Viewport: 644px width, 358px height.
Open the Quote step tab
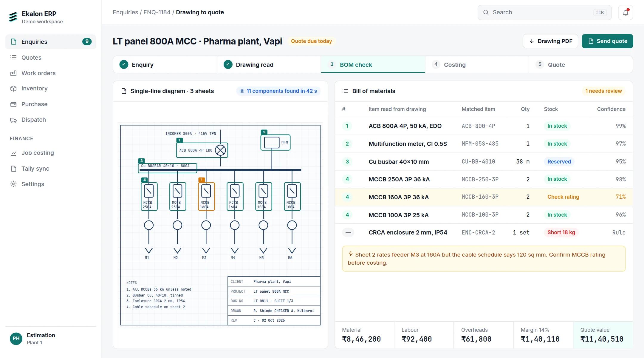tap(581, 65)
